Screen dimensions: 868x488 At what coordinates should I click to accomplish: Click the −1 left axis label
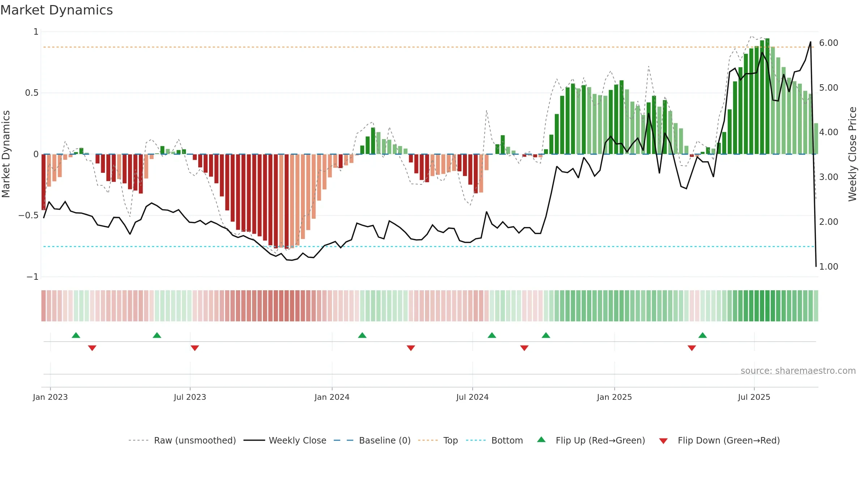(x=32, y=277)
